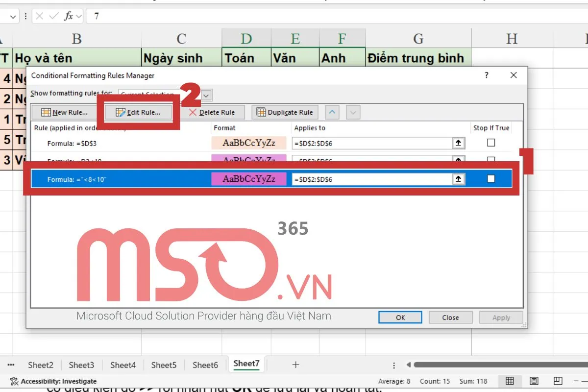Click the Delete Rule button
Viewport: 588px width, 392px height.
tap(212, 112)
